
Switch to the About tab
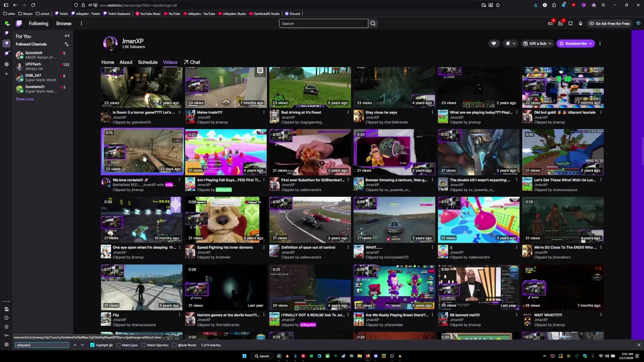pos(126,62)
